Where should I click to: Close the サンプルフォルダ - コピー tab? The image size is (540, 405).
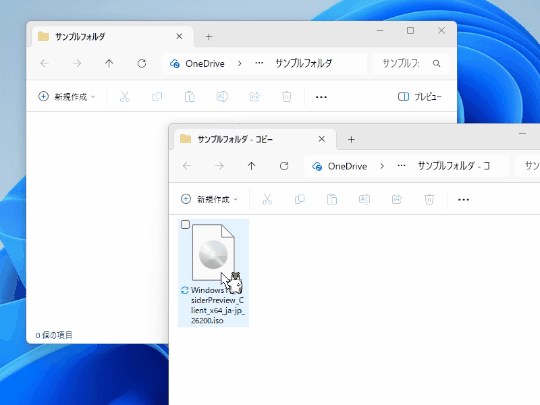pos(322,139)
